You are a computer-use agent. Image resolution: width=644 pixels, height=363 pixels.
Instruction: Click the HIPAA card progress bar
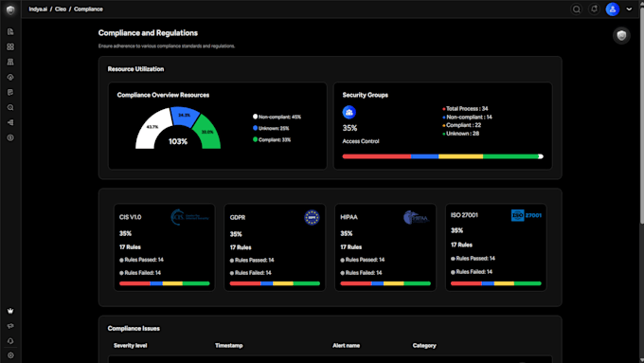[385, 283]
